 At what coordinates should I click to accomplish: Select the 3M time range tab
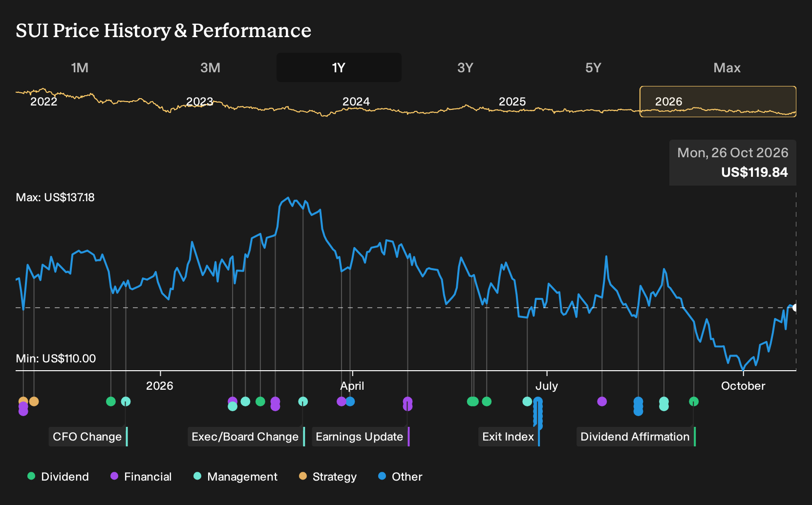(x=210, y=67)
